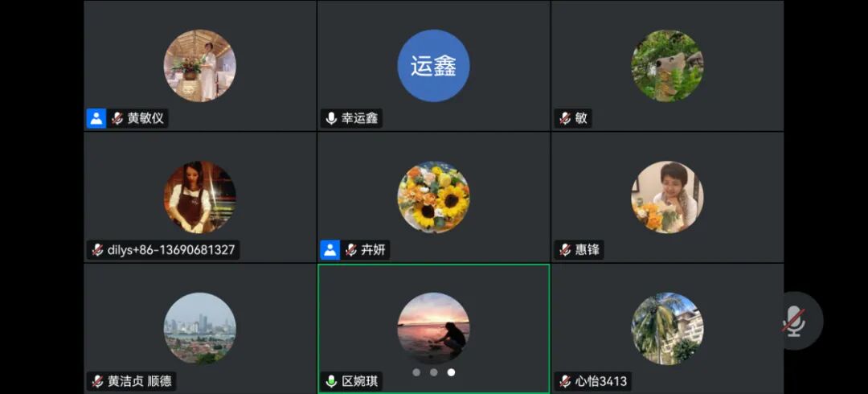The width and height of the screenshot is (868, 394).
Task: Click the microphone icon next to 幸运鑫
Action: (331, 118)
